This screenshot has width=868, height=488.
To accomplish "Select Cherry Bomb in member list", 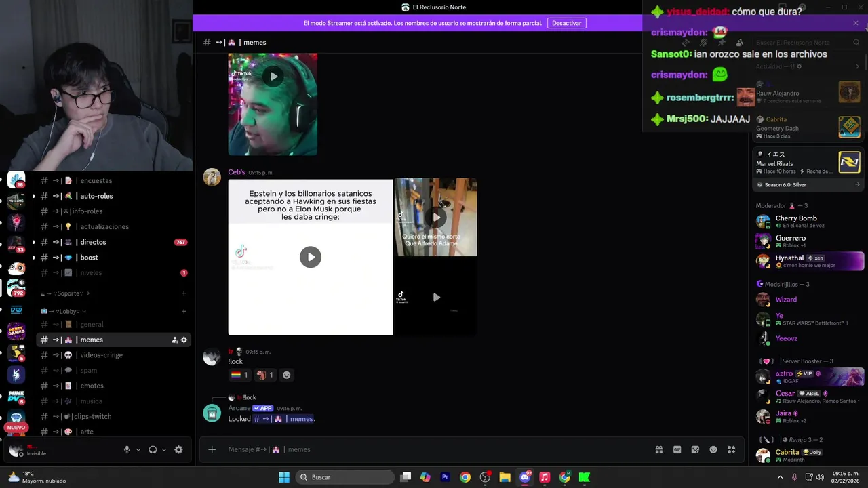I will click(808, 222).
